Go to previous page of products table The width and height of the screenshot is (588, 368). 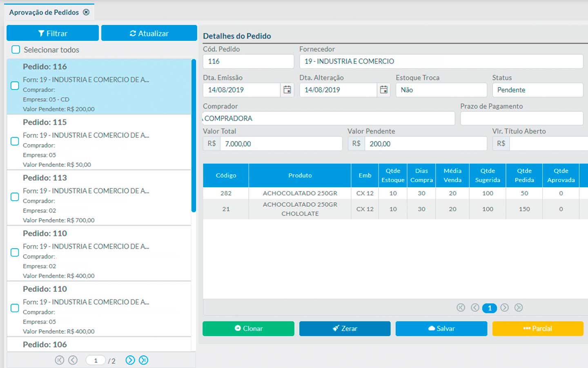(x=475, y=307)
